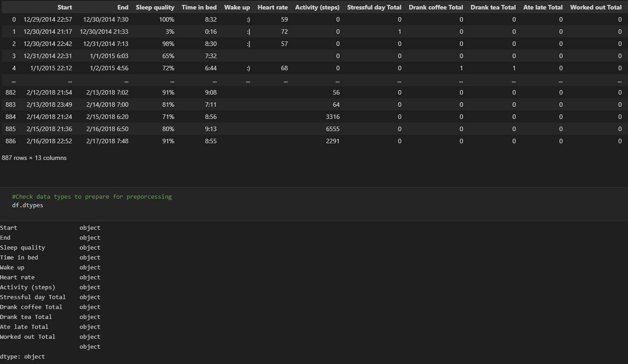This screenshot has width=628, height=364.
Task: Select the '71%' sleep quality cell
Action: [168, 117]
